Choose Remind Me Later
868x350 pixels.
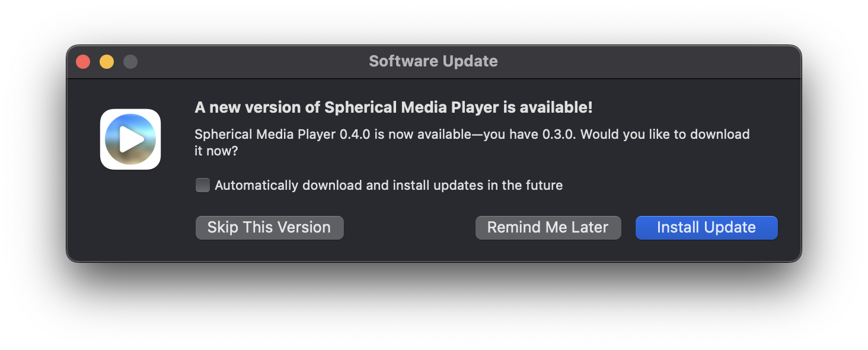tap(548, 228)
